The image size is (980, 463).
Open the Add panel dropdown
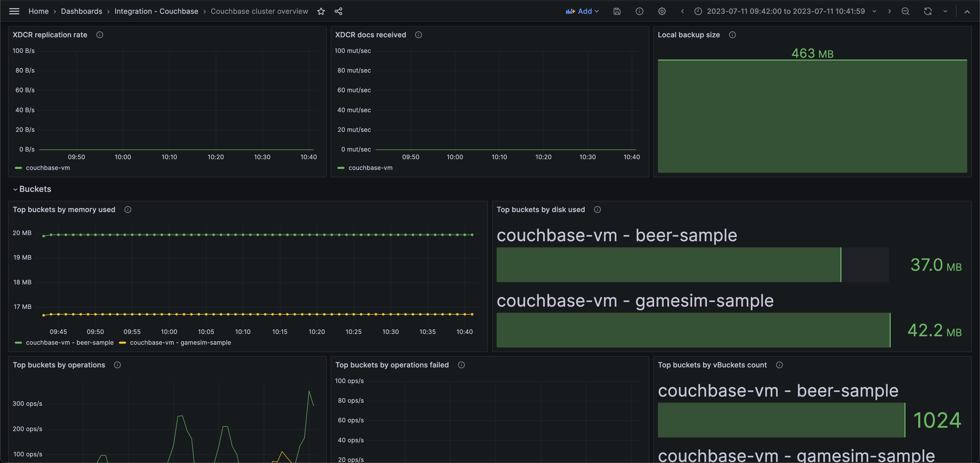click(582, 11)
